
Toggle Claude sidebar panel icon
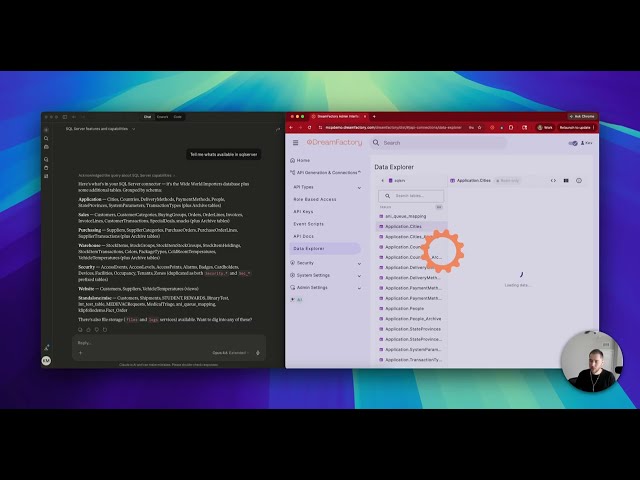pyautogui.click(x=64, y=117)
